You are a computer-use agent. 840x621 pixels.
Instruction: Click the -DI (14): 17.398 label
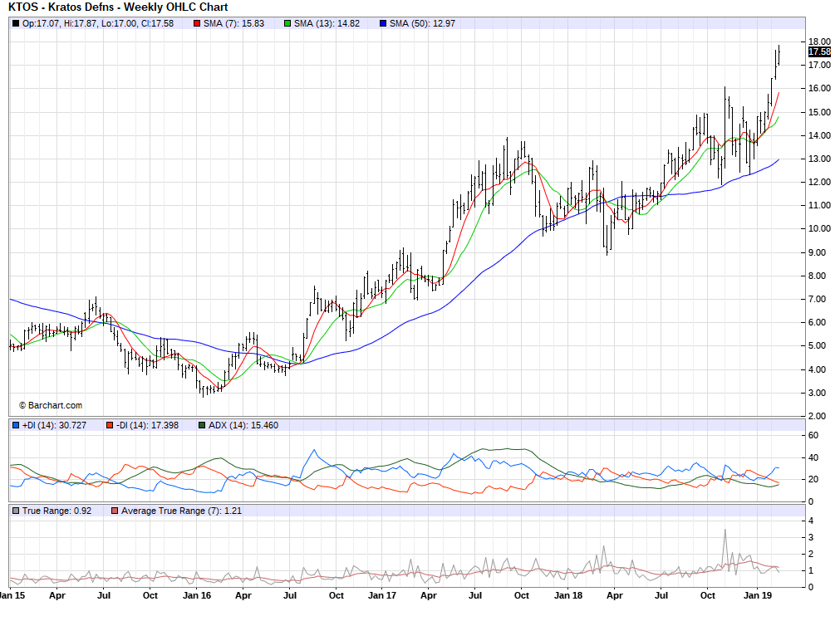[x=147, y=425]
